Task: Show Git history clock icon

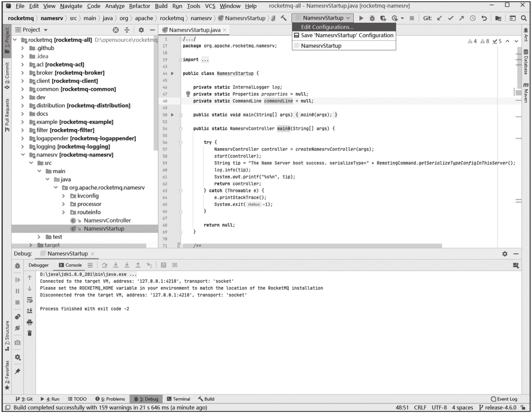Action: pos(473,18)
